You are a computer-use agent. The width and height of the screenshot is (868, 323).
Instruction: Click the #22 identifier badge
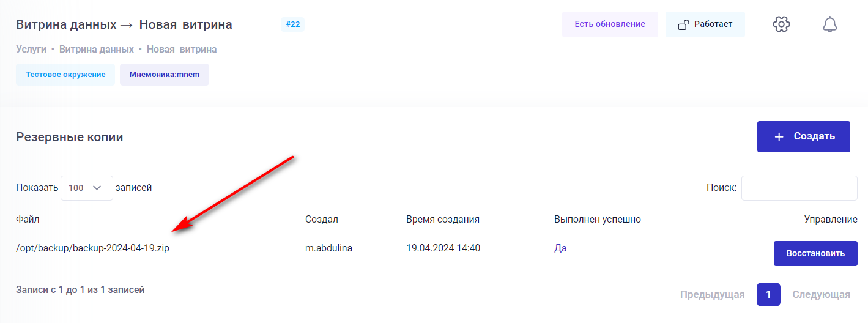(x=292, y=24)
